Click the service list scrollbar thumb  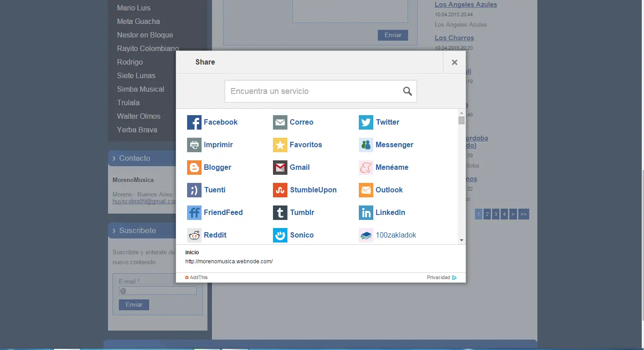pos(461,121)
